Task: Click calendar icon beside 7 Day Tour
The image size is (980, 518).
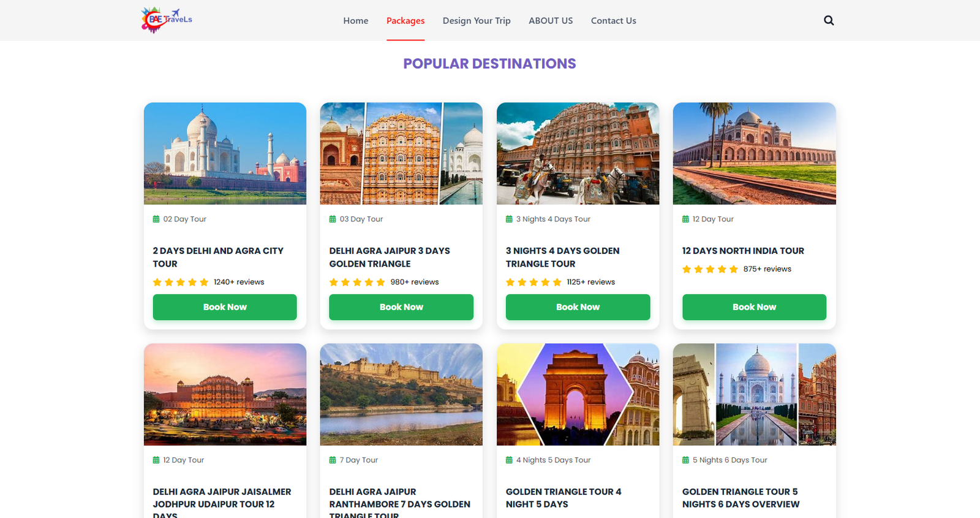Action: point(333,460)
